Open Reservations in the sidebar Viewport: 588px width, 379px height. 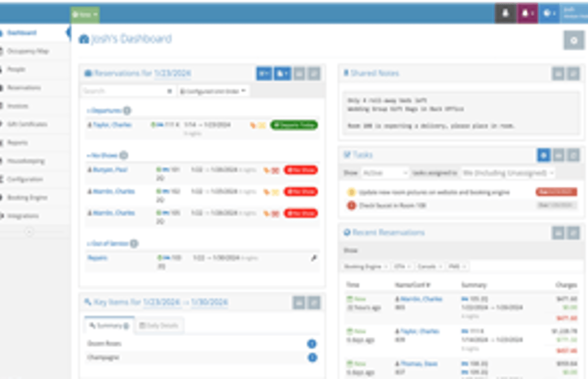[x=24, y=88]
